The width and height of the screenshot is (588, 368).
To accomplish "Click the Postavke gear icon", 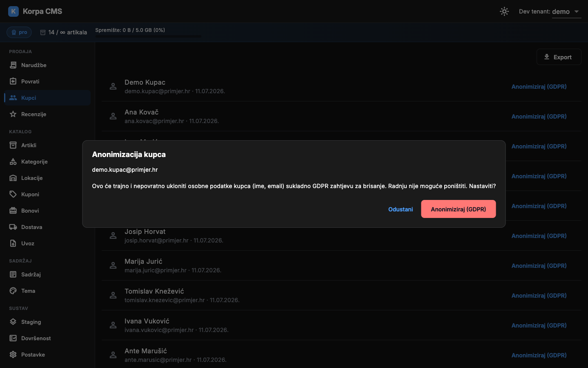I will 13,355.
